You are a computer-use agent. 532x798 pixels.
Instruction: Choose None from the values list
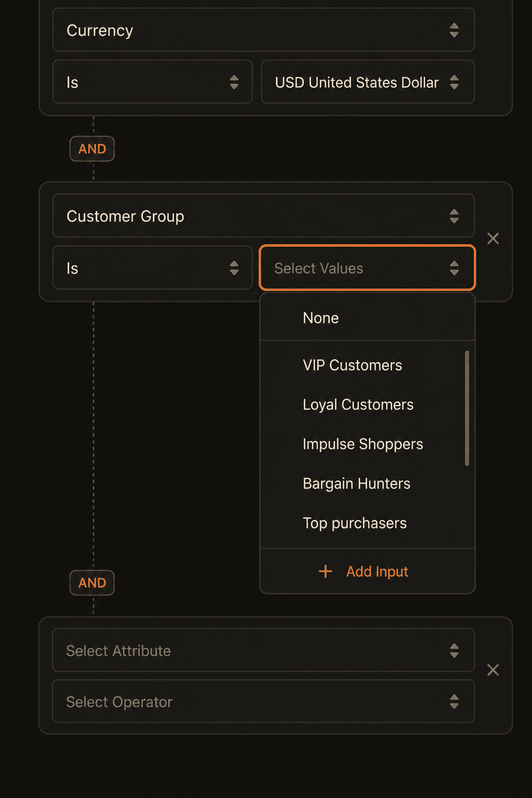click(367, 318)
